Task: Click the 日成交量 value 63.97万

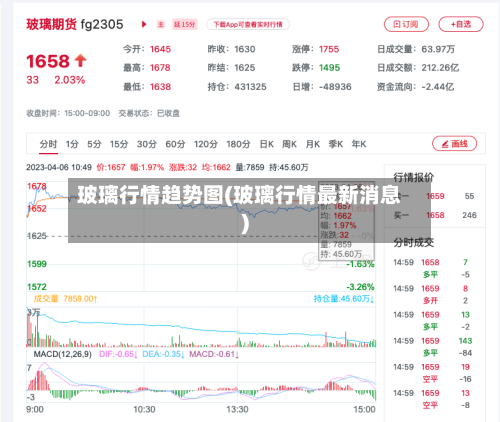Action: [438, 49]
